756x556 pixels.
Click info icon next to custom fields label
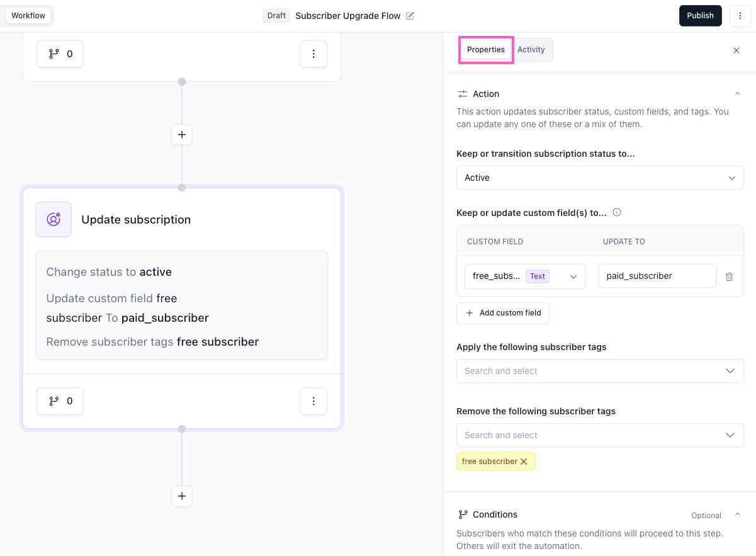tap(617, 213)
